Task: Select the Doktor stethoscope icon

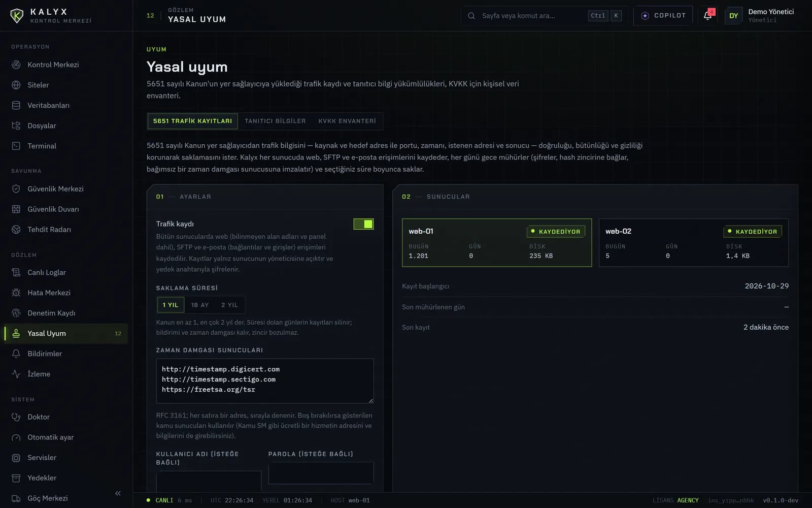Action: pyautogui.click(x=16, y=417)
